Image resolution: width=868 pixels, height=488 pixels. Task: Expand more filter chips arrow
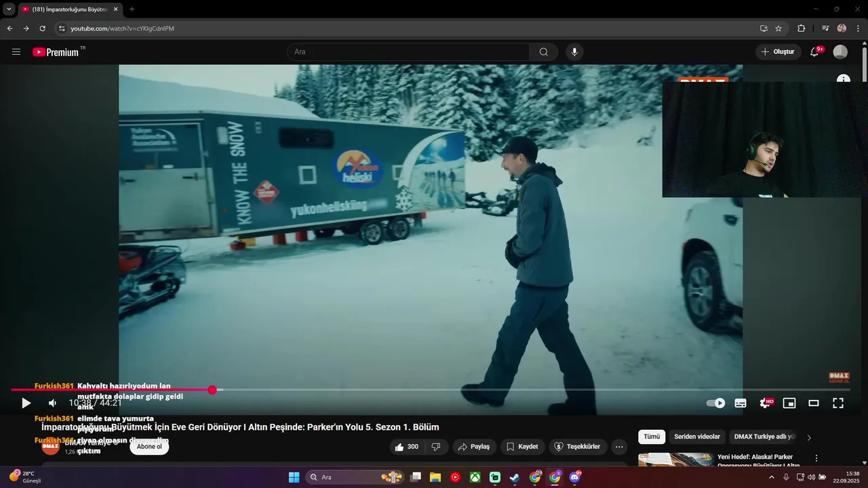click(809, 437)
